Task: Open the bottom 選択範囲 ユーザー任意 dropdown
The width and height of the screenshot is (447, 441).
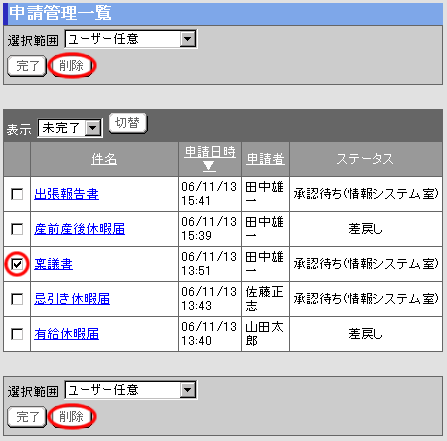Action: 131,390
